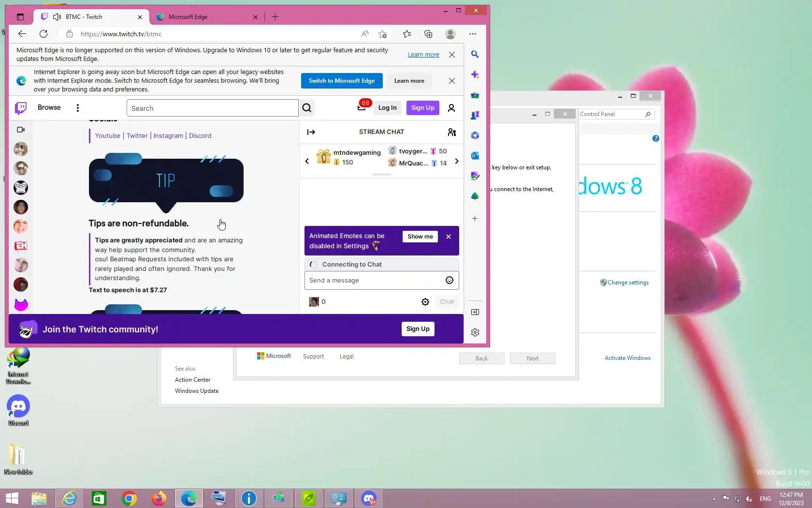
Task: Open Edge sidebar search
Action: pyautogui.click(x=475, y=54)
